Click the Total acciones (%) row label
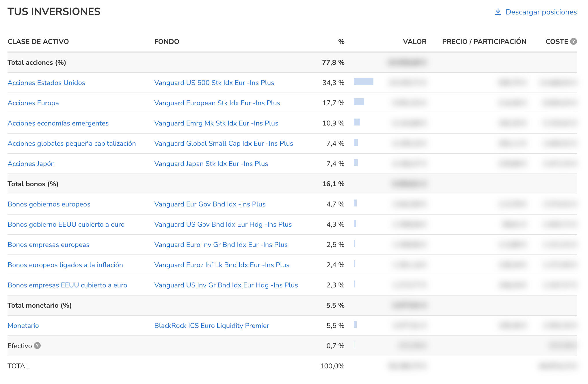The height and width of the screenshot is (384, 588). pyautogui.click(x=37, y=62)
